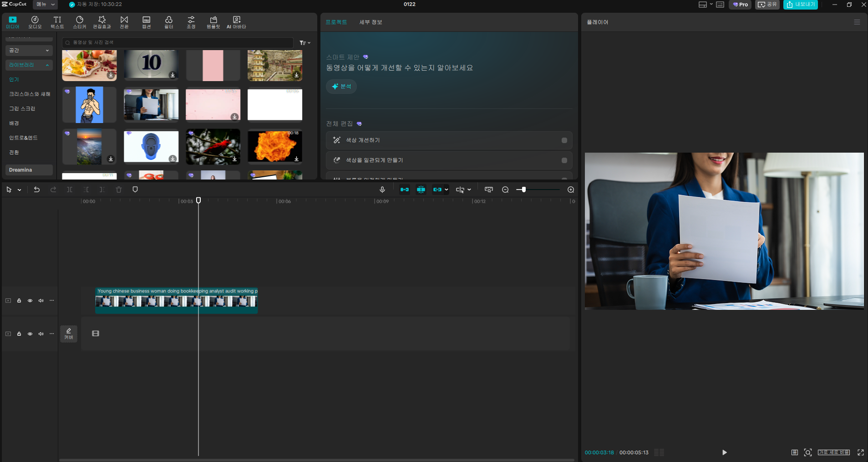This screenshot has width=868, height=462.
Task: Click the player zoom magnifier icon
Action: tap(808, 452)
